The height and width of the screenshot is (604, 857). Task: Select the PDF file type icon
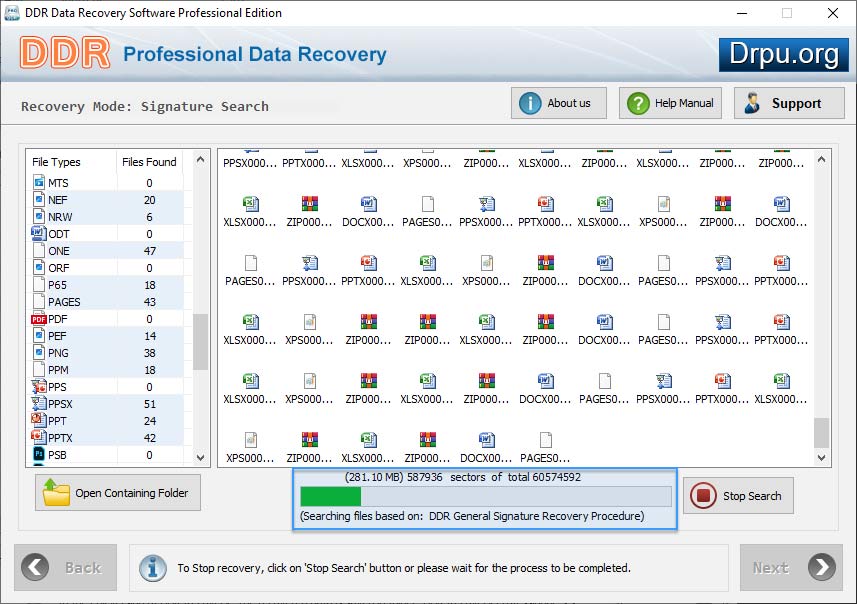click(x=39, y=319)
